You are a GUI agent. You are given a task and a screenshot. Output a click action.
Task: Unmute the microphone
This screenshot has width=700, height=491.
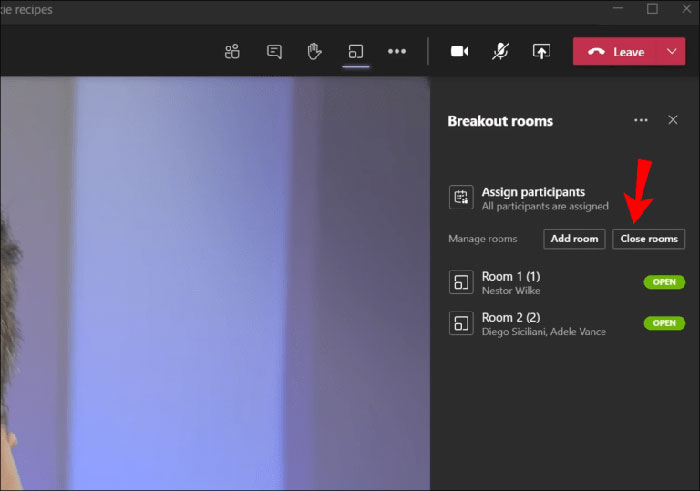pyautogui.click(x=500, y=52)
